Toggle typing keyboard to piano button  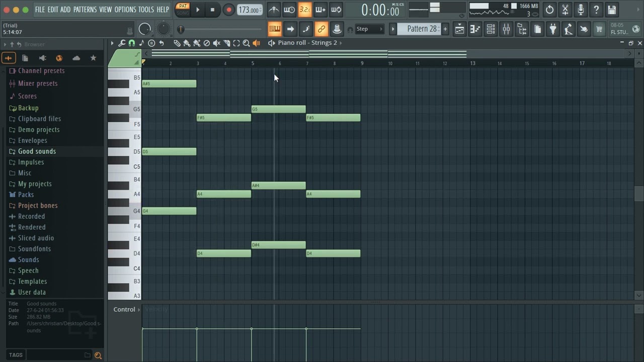275,29
